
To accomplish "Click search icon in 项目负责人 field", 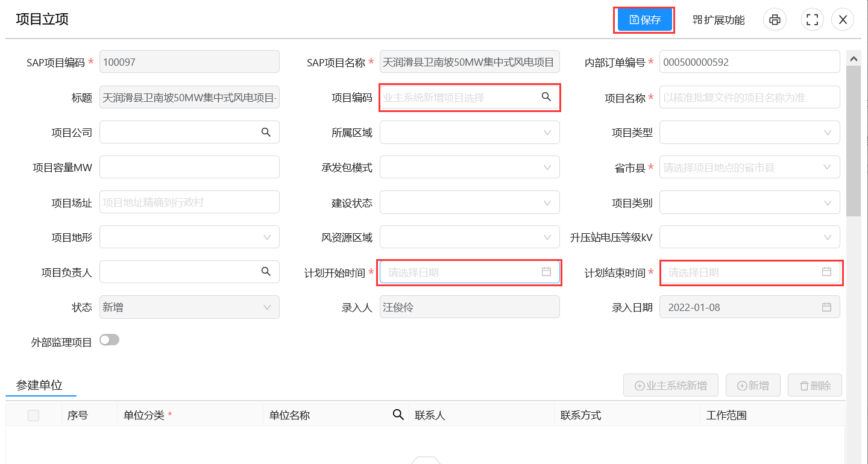I will click(x=266, y=272).
